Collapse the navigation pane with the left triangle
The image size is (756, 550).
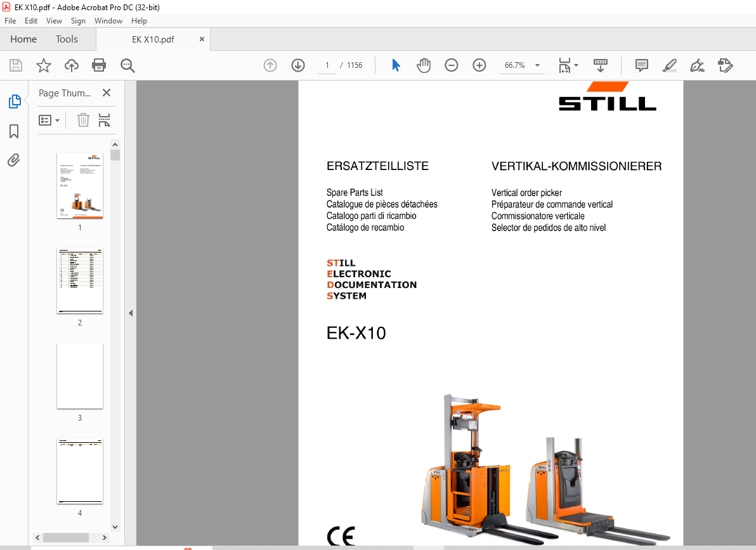(131, 313)
